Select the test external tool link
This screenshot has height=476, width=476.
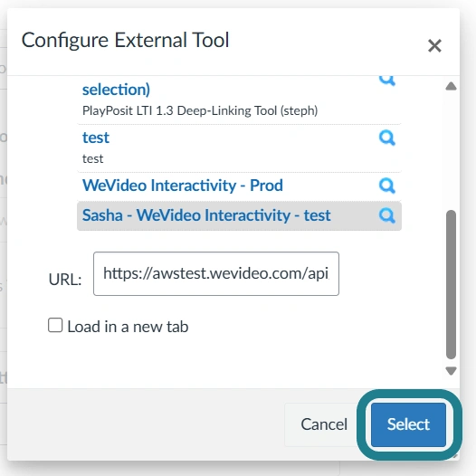[96, 138]
